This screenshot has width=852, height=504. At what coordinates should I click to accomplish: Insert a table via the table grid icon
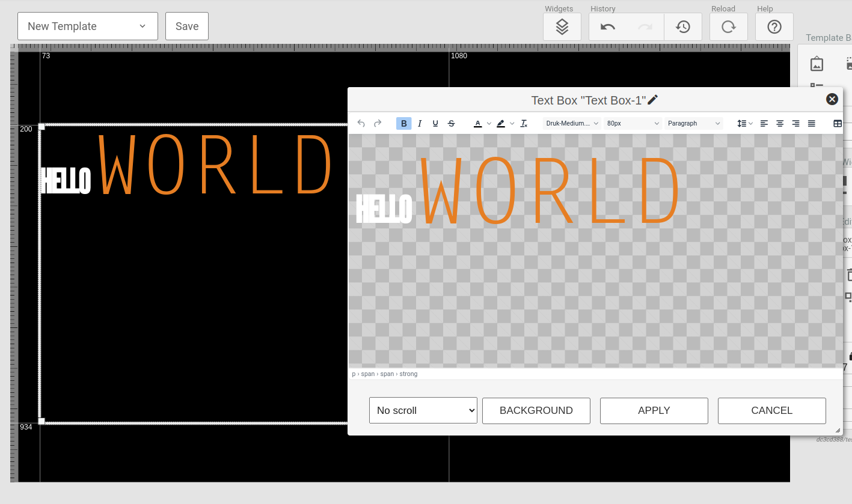coord(838,123)
